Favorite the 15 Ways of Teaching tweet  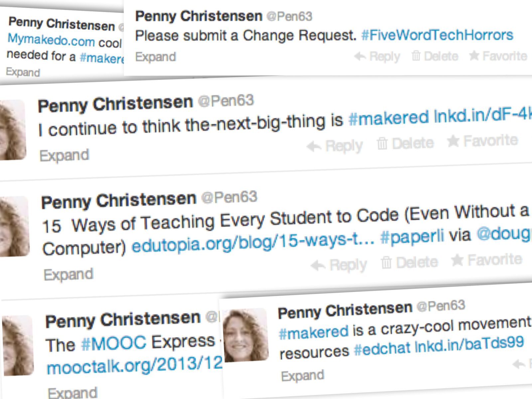[486, 260]
